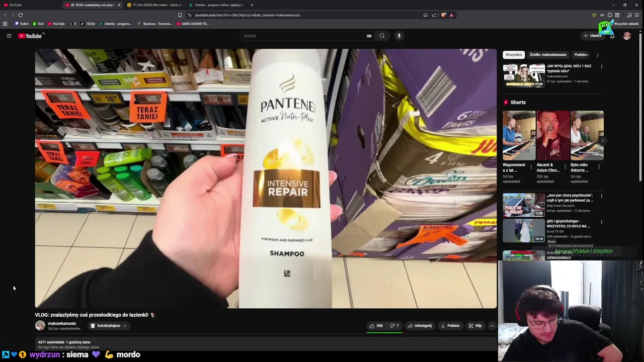Open the wedding video thumbnail 16:10
Image resolution: width=644 pixels, height=362 pixels.
tap(524, 231)
